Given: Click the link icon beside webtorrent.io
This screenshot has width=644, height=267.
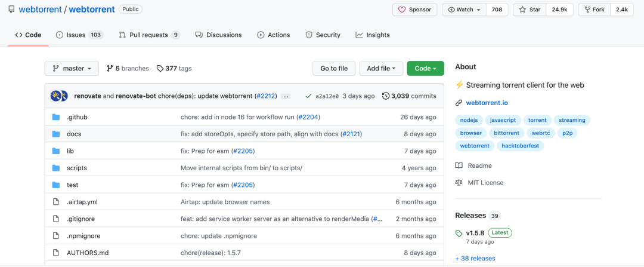Looking at the screenshot, I should click(x=459, y=103).
